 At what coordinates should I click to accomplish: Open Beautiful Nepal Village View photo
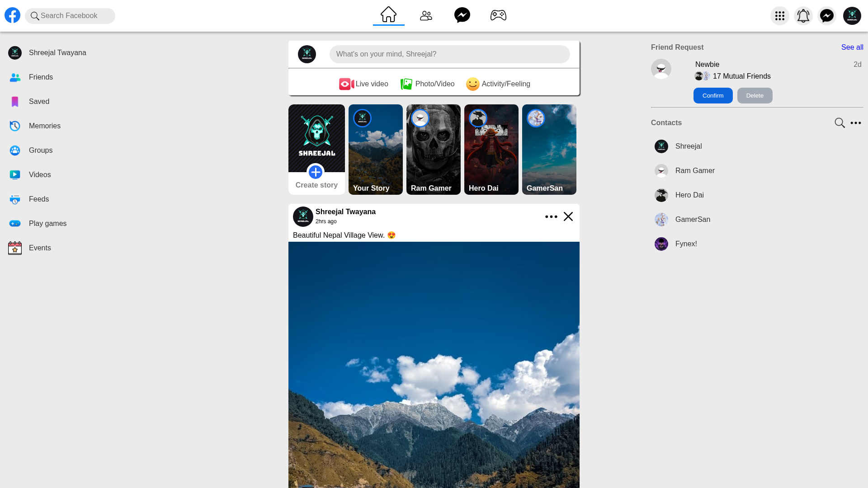434,365
